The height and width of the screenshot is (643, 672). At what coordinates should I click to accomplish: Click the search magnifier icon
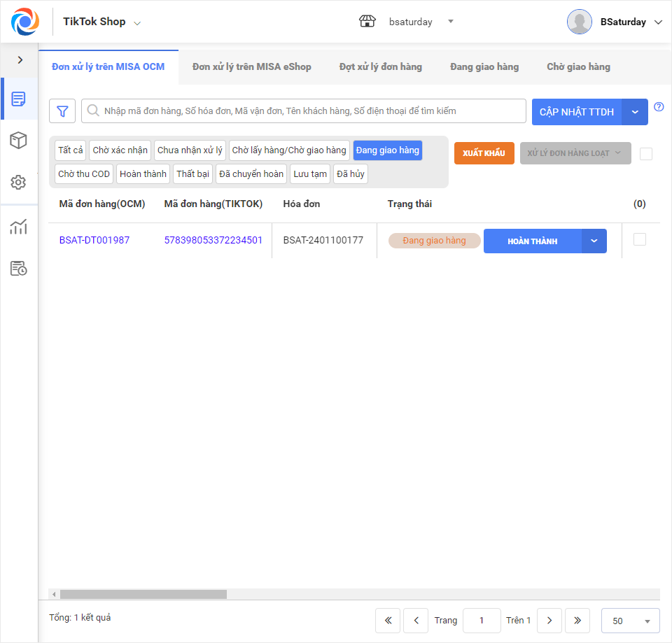93,111
